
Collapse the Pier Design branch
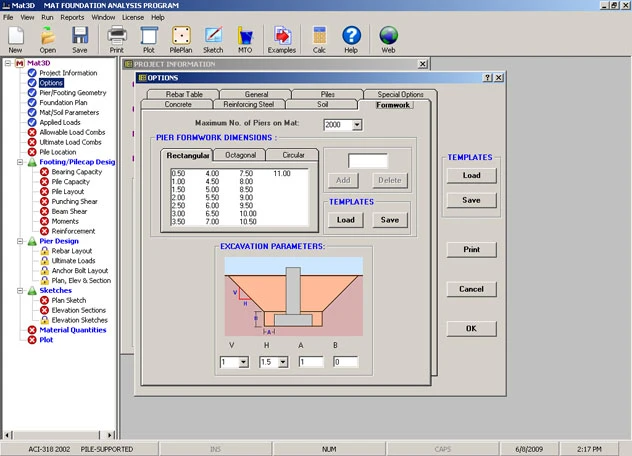(x=20, y=241)
